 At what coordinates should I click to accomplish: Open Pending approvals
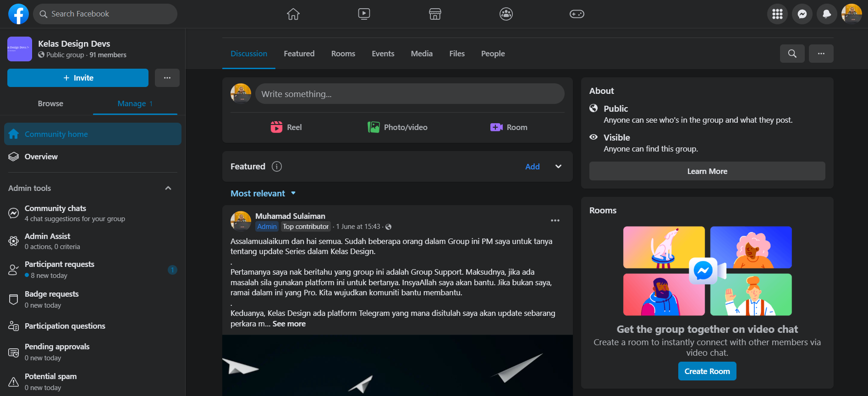pos(92,352)
